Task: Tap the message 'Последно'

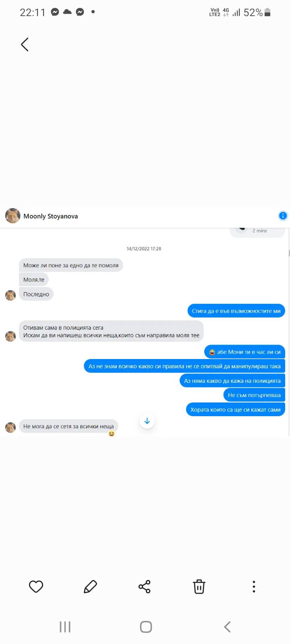Action: point(36,294)
